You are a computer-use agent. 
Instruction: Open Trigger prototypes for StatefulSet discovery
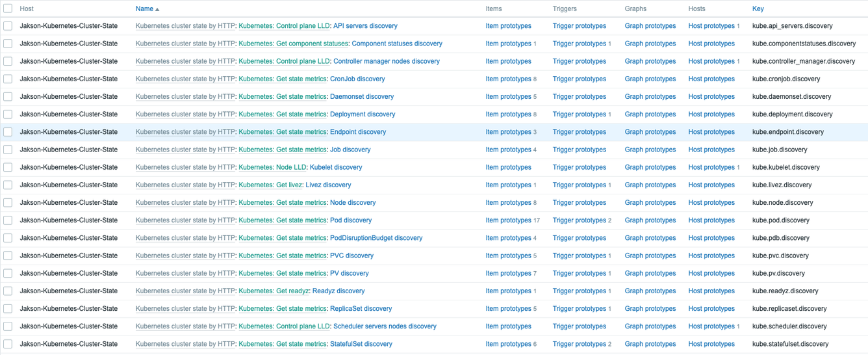(x=580, y=344)
